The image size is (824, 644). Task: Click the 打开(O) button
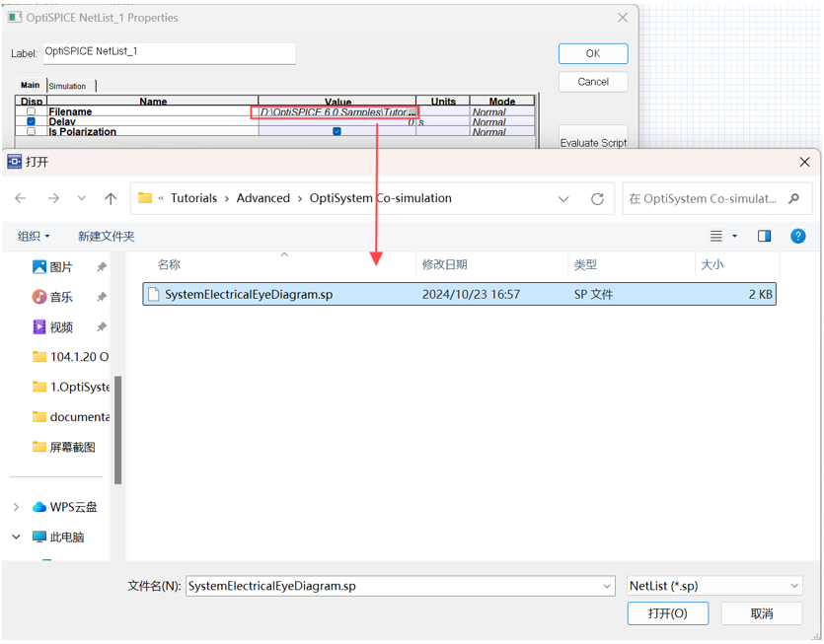[667, 613]
